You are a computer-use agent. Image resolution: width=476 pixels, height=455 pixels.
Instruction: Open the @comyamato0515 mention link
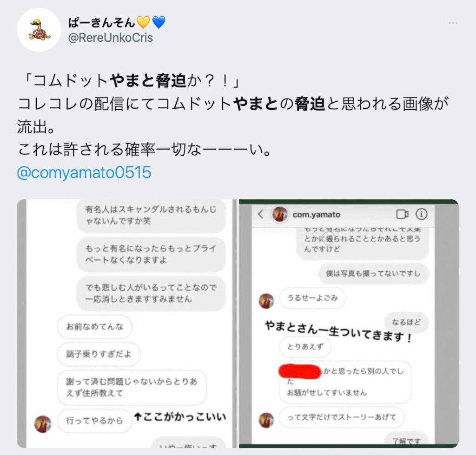[x=84, y=172]
